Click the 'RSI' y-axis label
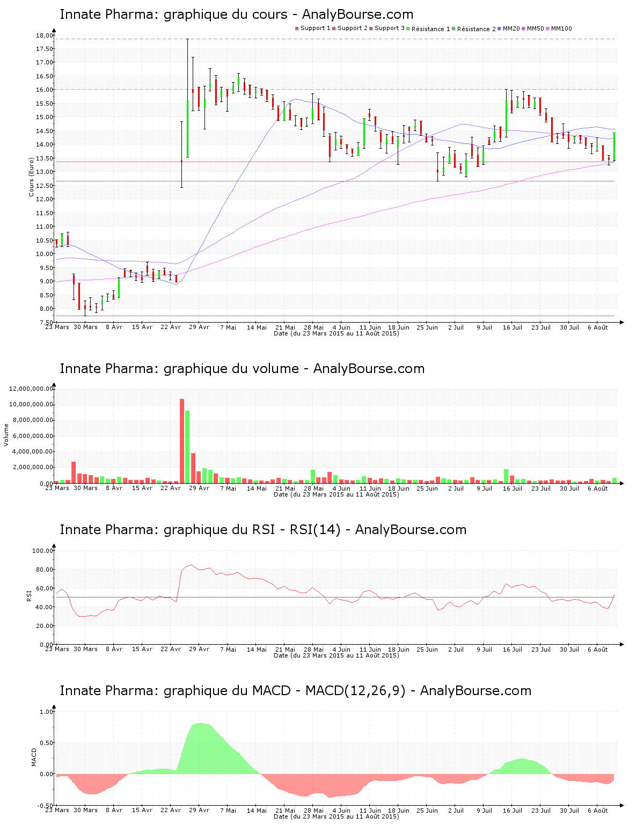This screenshot has width=644, height=832. 29,595
